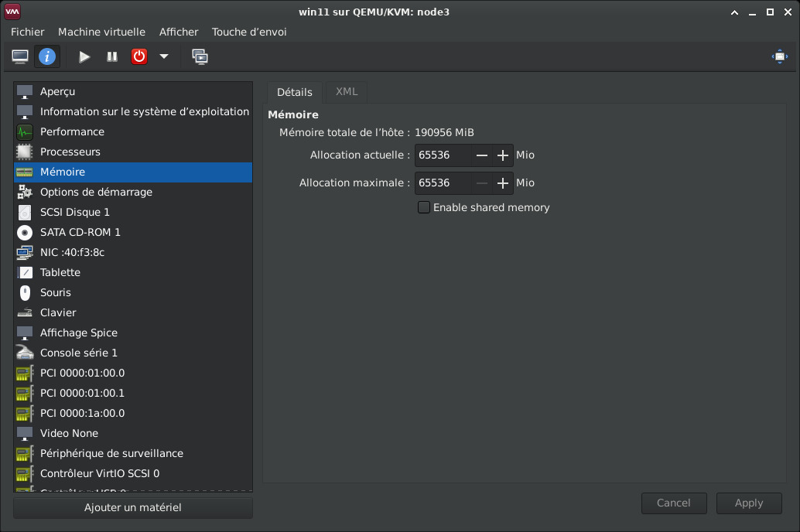800x532 pixels.
Task: Click Ajouter un matériel button
Action: [x=132, y=507]
